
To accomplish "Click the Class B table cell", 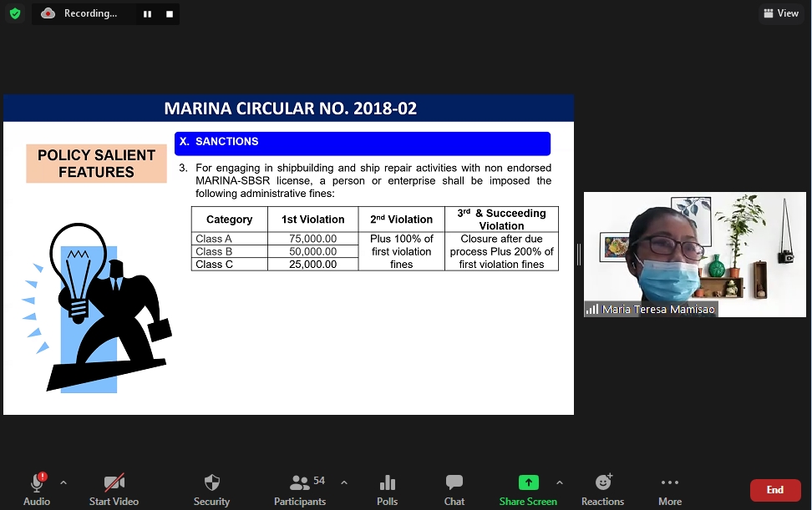I will (x=230, y=251).
